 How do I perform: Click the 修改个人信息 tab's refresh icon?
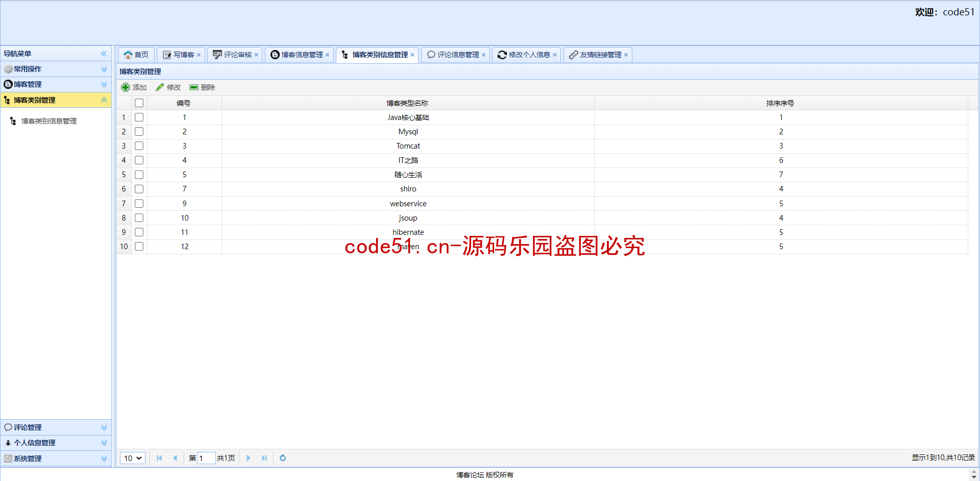pyautogui.click(x=502, y=55)
